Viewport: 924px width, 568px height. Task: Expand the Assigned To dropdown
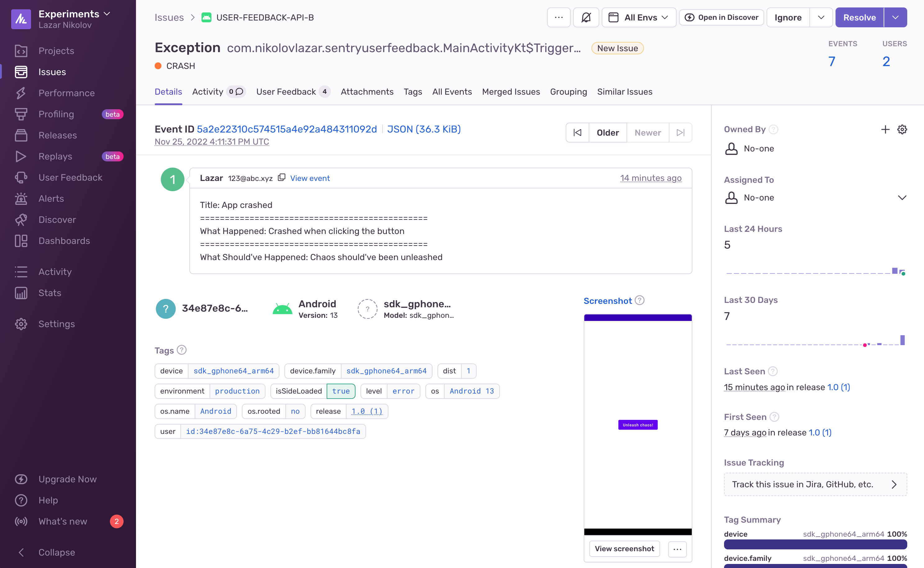click(902, 198)
